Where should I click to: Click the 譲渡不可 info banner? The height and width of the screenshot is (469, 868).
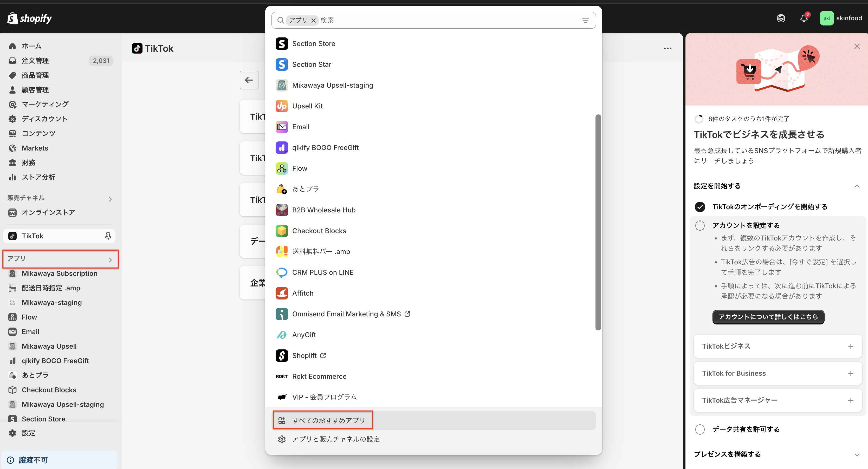[x=59, y=460]
